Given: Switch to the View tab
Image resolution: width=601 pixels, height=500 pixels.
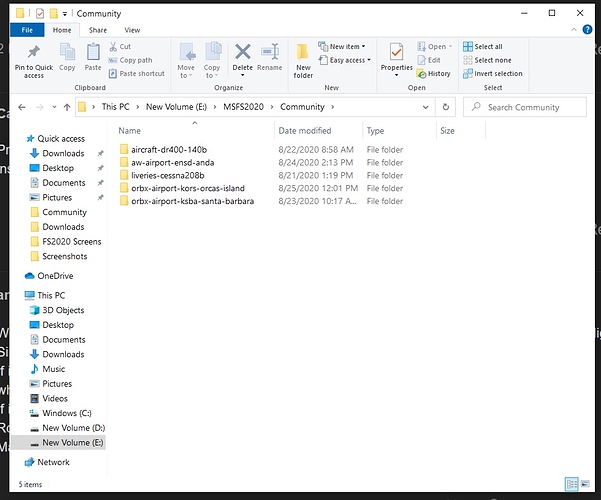Looking at the screenshot, I should pos(132,30).
